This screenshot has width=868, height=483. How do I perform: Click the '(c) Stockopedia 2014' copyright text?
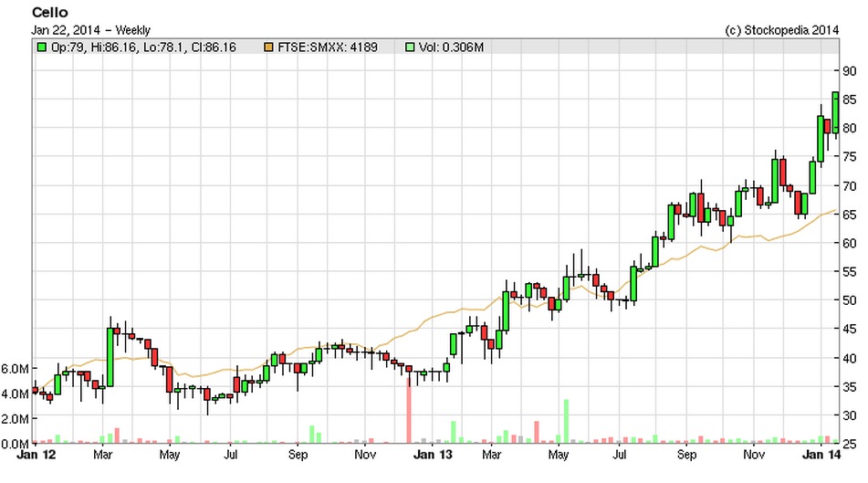tap(781, 30)
